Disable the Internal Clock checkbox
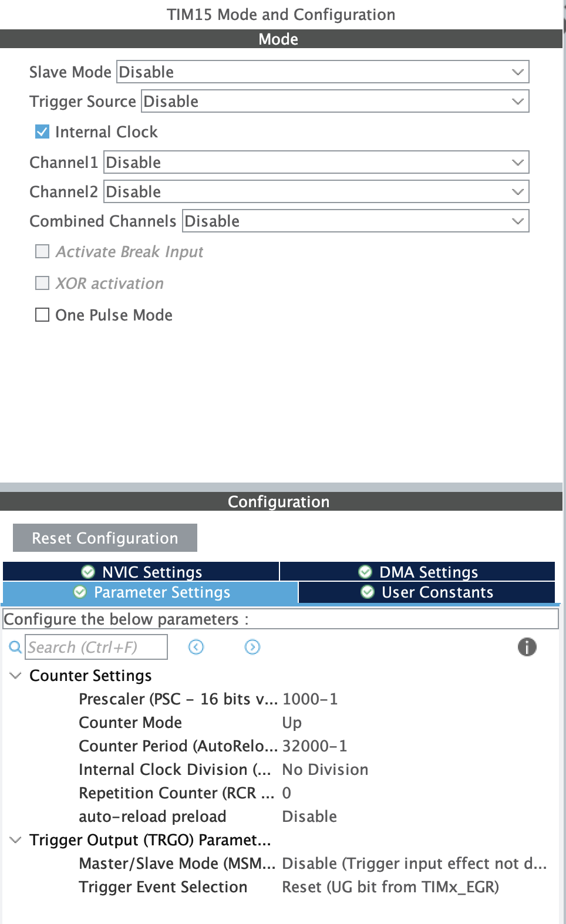 coord(41,131)
